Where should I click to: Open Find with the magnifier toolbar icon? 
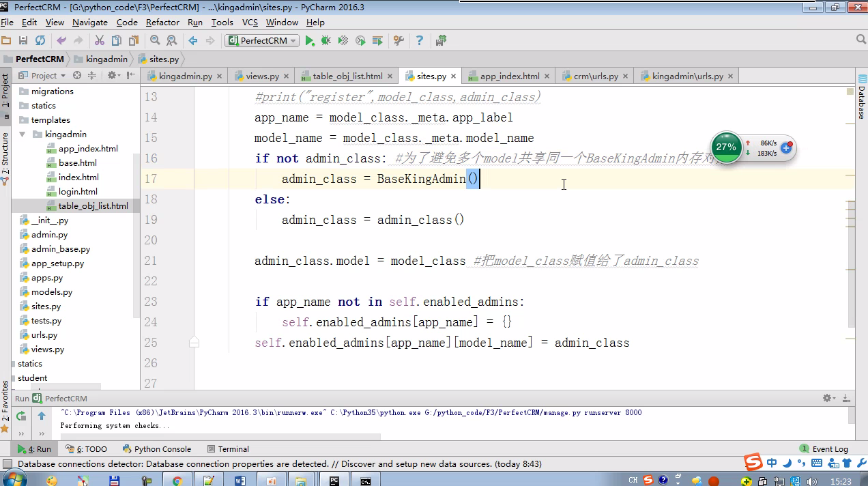pos(155,41)
